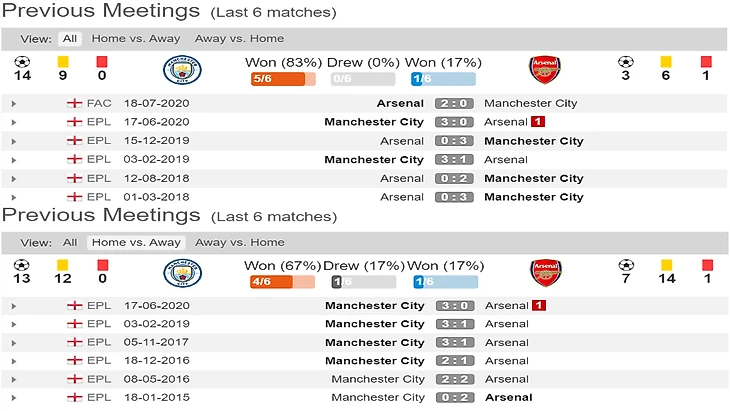Expand the 15-12-2019 Arsenal vs Manchester City row
The height and width of the screenshot is (411, 730).
12,141
